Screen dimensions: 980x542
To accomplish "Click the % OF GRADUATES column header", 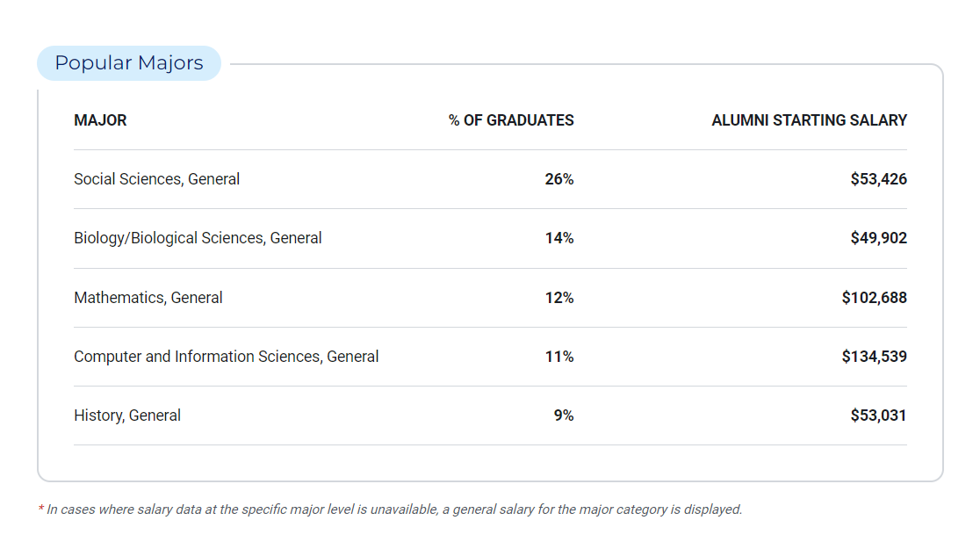I will 511,120.
